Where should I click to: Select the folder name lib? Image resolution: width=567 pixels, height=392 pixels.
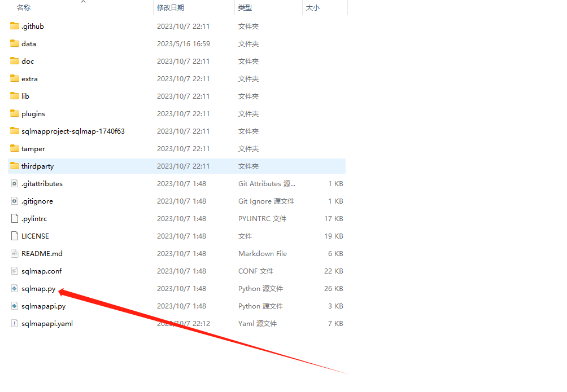(25, 96)
